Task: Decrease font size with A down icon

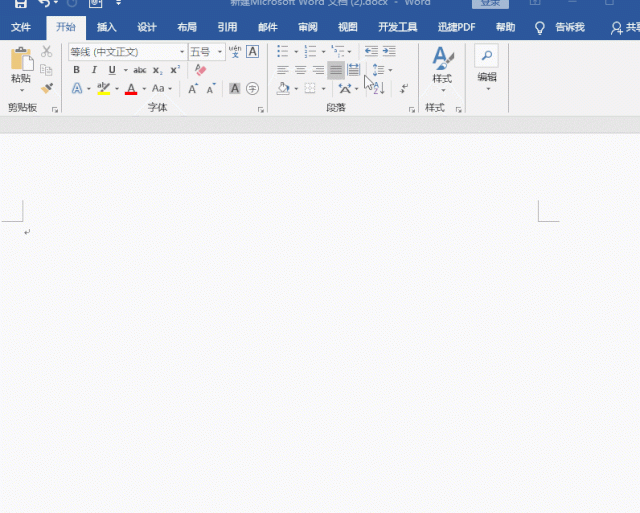Action: [211, 89]
